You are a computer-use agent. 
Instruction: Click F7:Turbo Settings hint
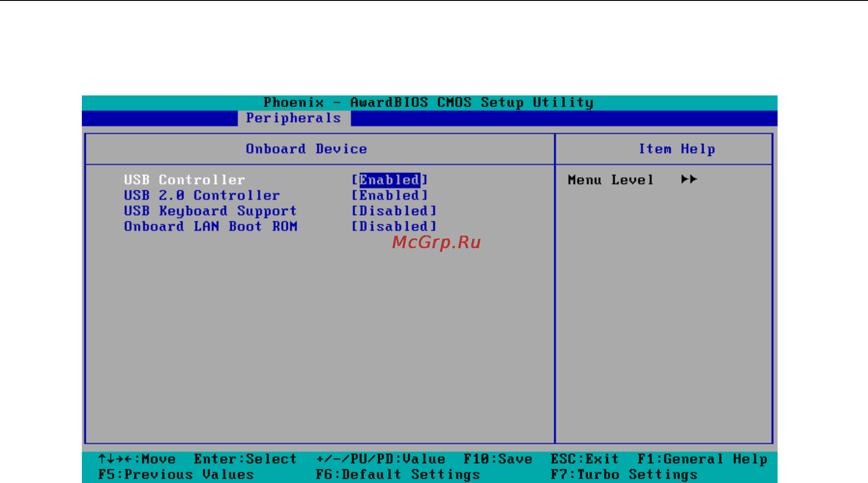(624, 474)
